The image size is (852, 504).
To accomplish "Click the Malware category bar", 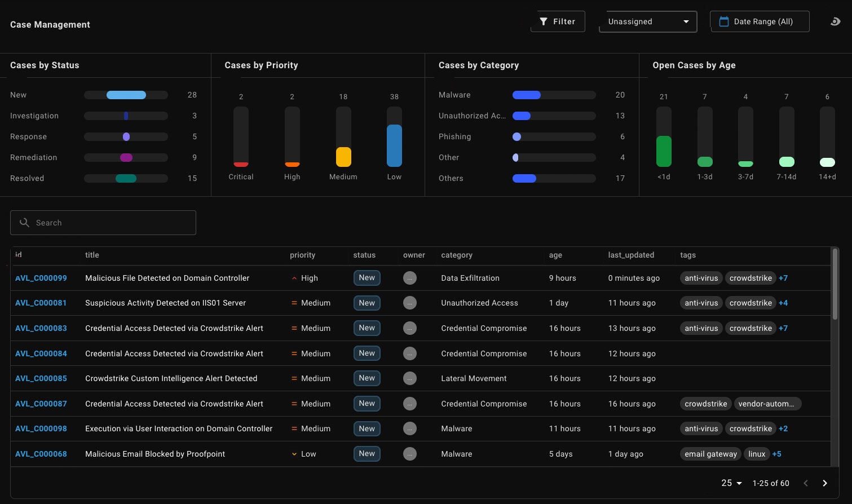I will point(554,95).
